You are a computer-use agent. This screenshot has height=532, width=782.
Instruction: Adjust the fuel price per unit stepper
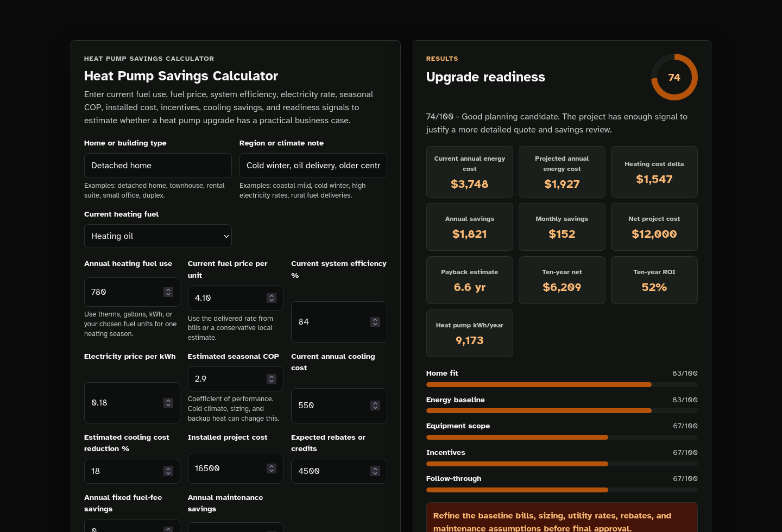point(272,298)
